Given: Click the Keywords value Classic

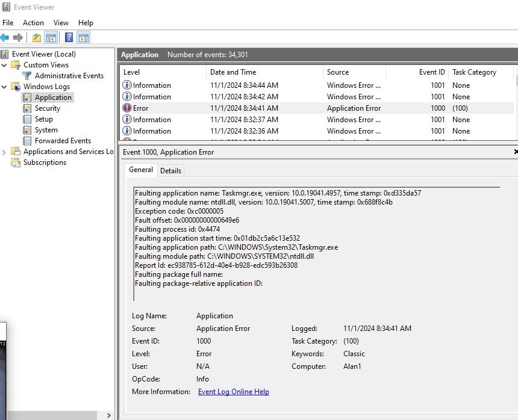Looking at the screenshot, I should pos(354,354).
